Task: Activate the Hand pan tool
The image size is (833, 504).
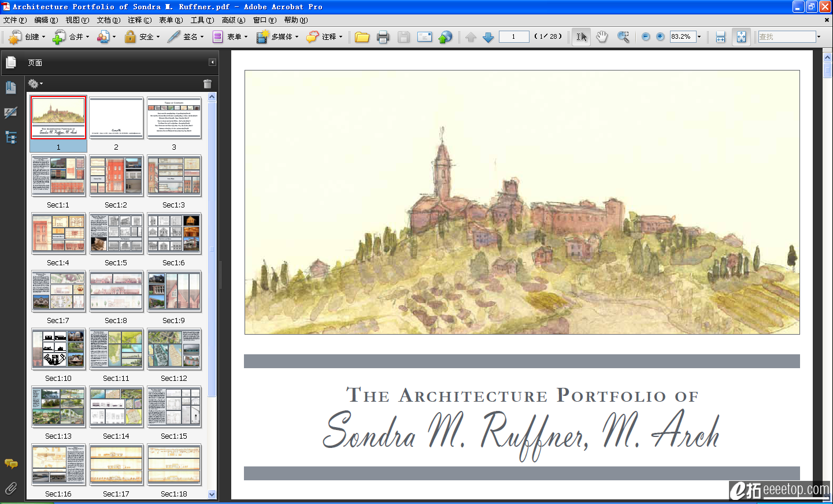Action: coord(602,37)
